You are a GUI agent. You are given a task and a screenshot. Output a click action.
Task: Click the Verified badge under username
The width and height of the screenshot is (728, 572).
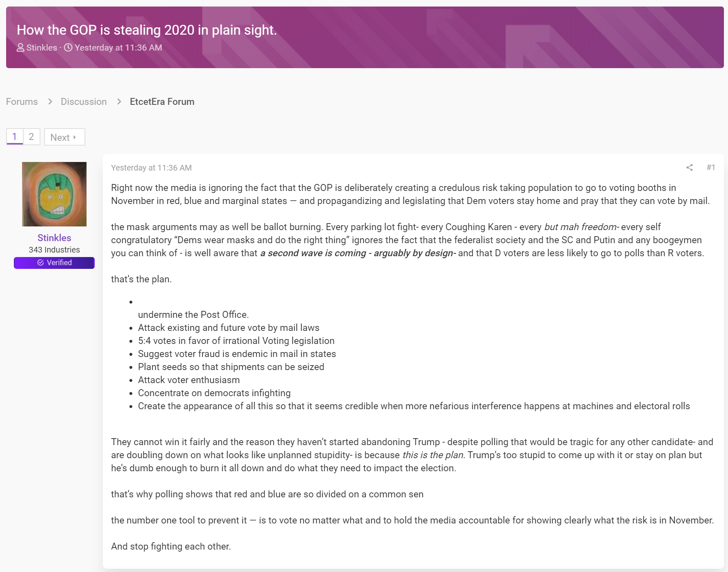point(54,263)
